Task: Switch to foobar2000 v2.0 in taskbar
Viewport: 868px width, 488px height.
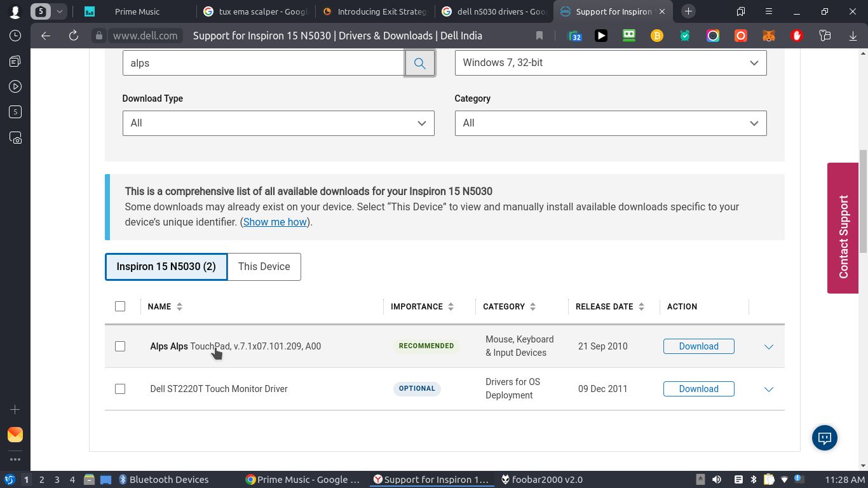Action: point(542,480)
